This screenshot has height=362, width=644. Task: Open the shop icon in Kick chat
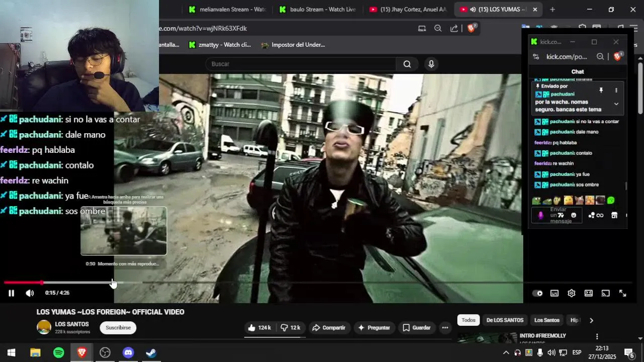[614, 215]
